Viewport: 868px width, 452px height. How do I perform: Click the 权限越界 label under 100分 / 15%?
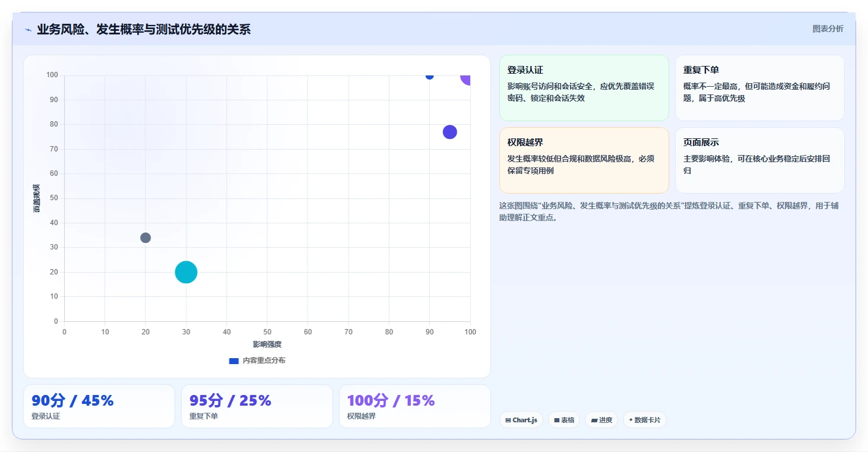(362, 416)
